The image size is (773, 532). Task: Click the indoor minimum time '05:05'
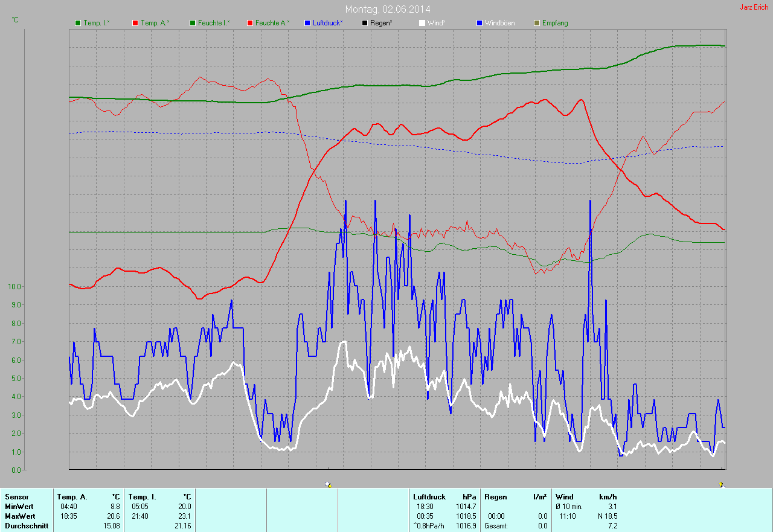click(x=140, y=507)
